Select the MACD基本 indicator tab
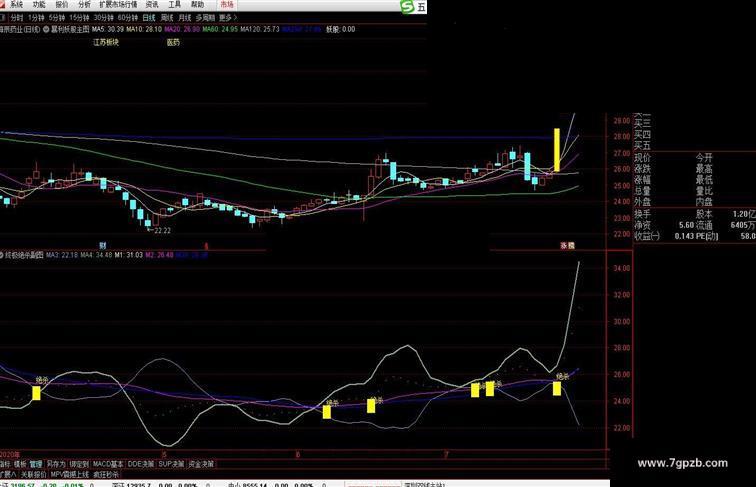Screen dimensions: 756x487 click(x=108, y=464)
